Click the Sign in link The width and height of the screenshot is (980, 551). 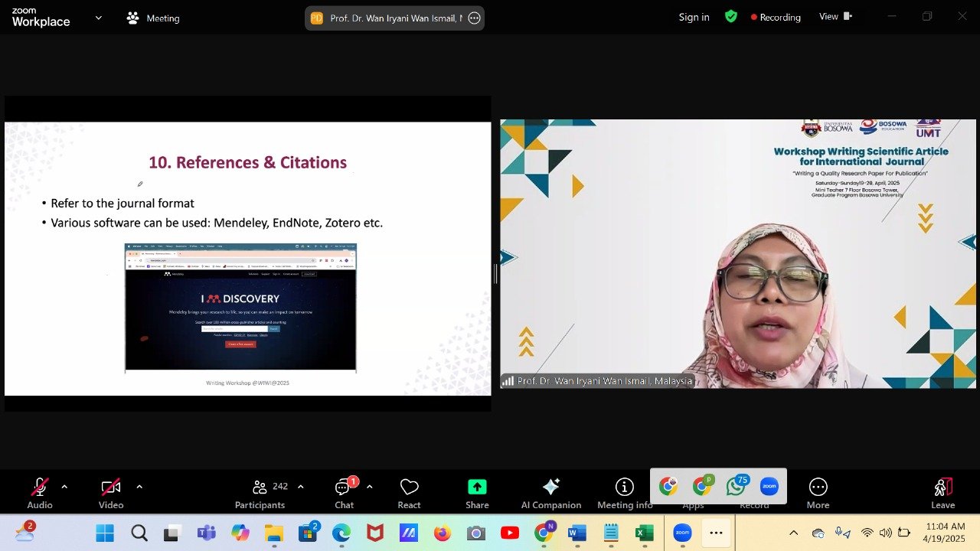[694, 17]
